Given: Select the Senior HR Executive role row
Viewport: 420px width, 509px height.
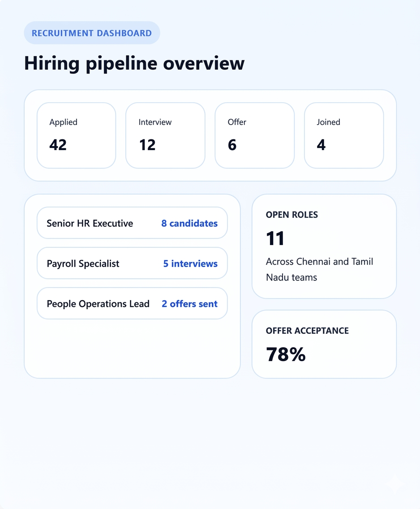Looking at the screenshot, I should [x=132, y=223].
